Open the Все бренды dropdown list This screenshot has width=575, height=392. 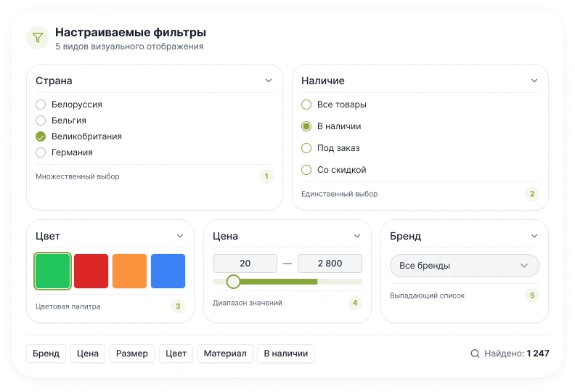[x=464, y=266]
